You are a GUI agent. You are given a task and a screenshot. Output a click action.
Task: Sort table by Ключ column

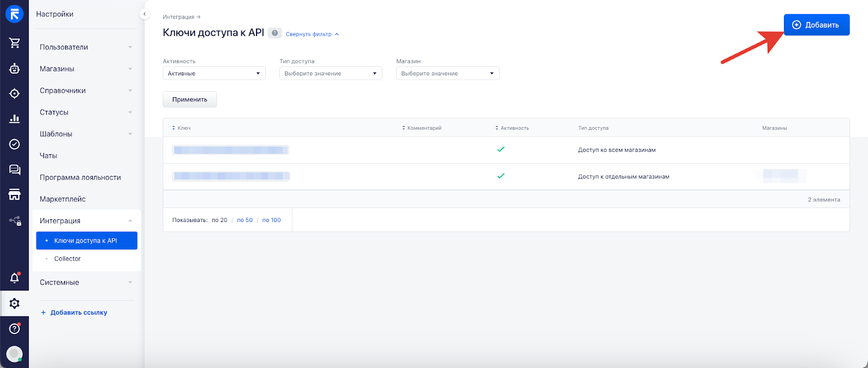coord(181,128)
